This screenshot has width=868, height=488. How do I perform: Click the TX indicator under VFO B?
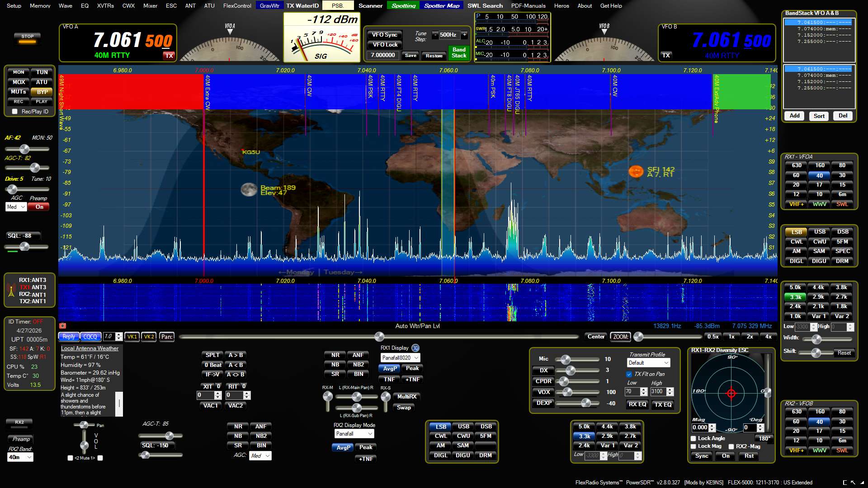666,55
